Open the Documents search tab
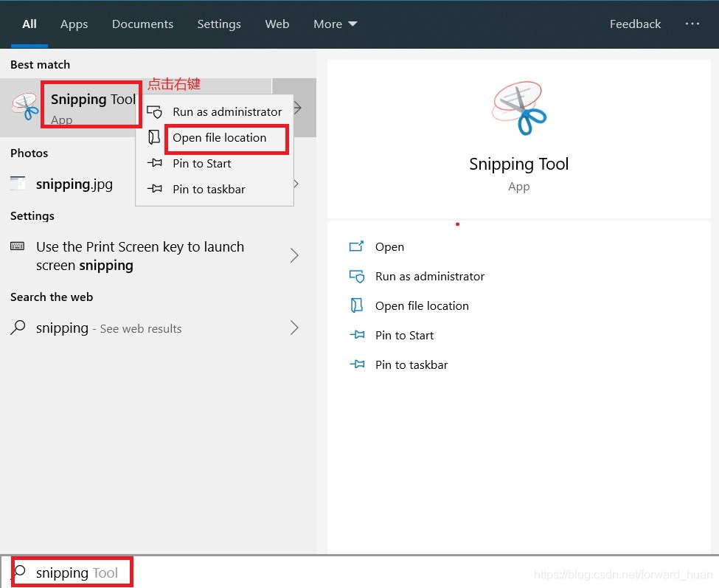The width and height of the screenshot is (719, 588). (x=142, y=24)
